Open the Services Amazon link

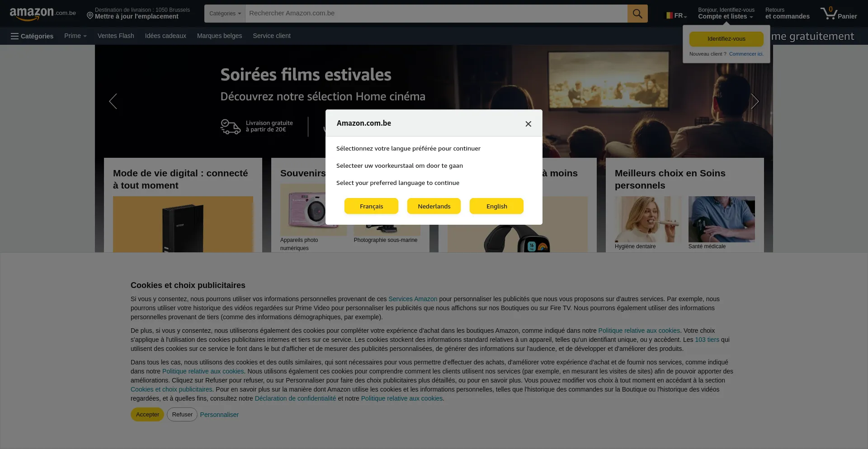[413, 299]
